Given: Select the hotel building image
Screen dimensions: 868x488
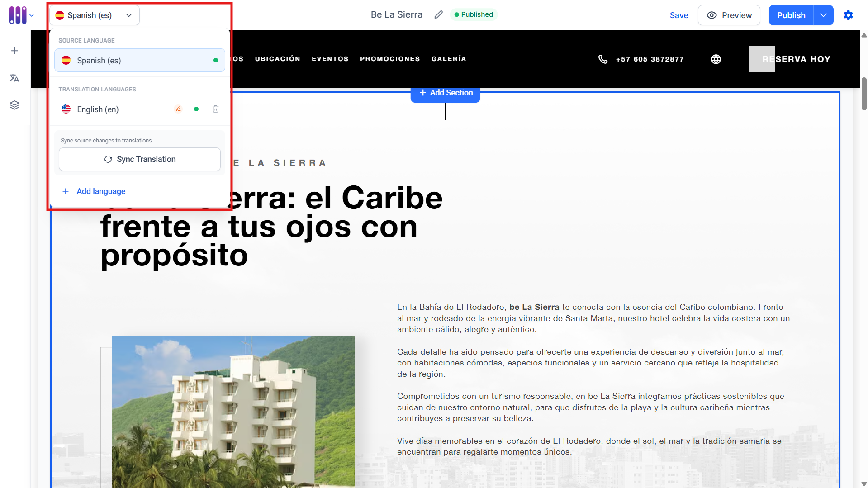Looking at the screenshot, I should [233, 411].
